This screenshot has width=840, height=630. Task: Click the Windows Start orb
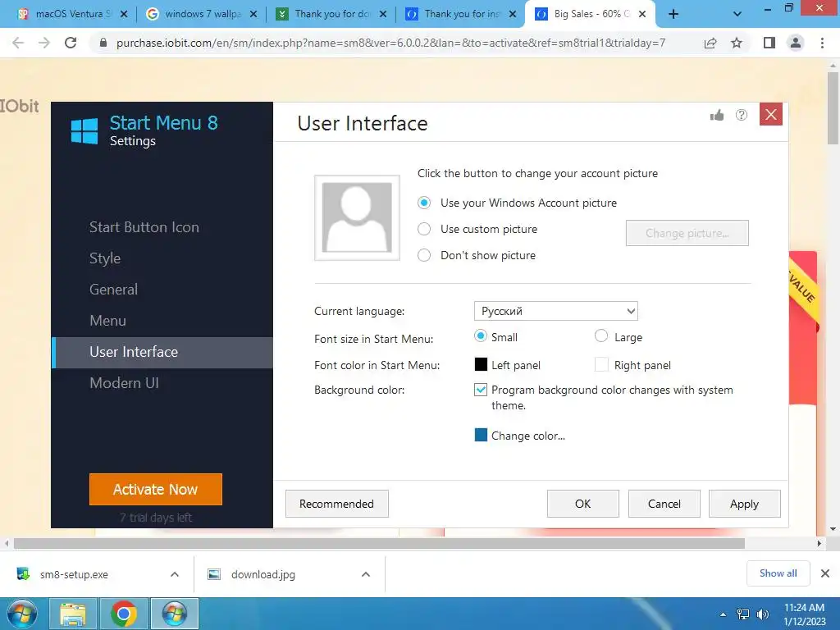[x=22, y=614]
